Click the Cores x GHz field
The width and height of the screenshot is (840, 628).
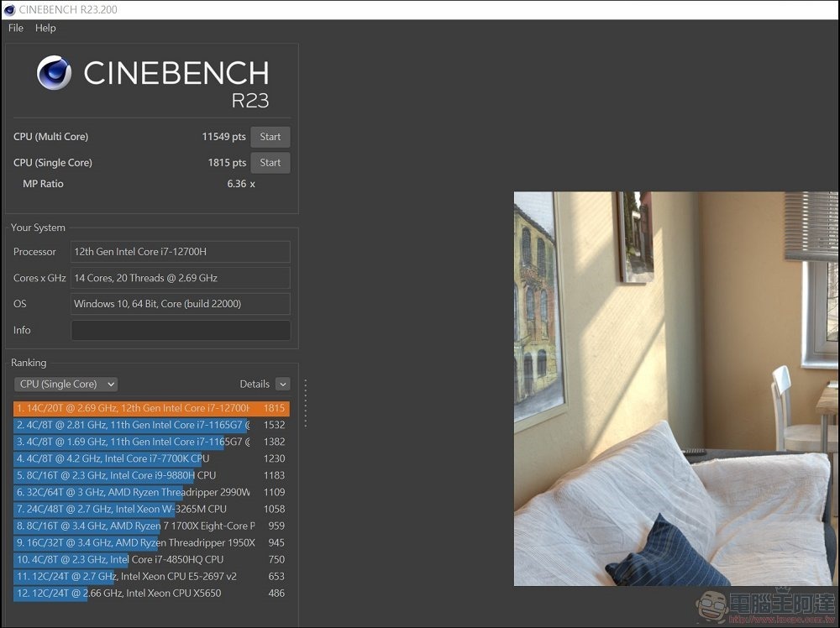click(181, 278)
